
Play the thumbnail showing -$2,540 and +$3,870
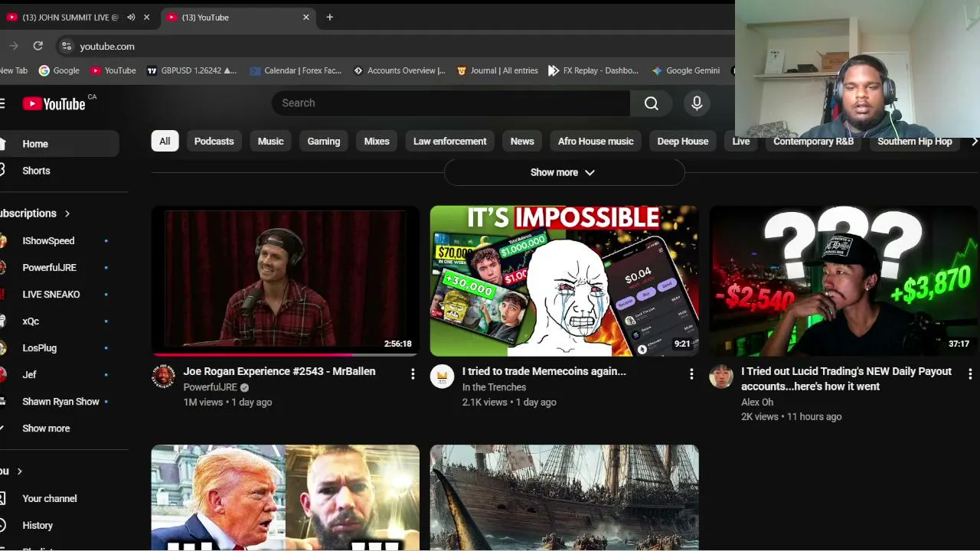(x=844, y=281)
